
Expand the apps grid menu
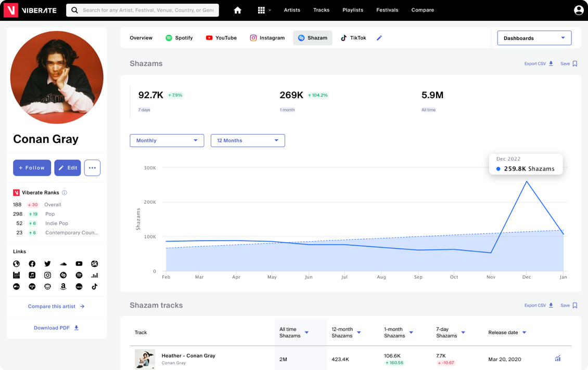click(264, 10)
